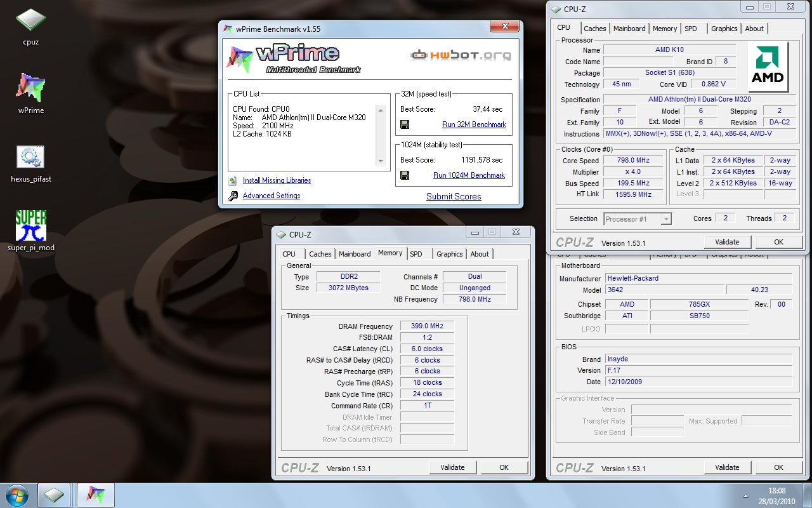Click the HT Link 1595.9 MHz value
812x508 pixels.
pos(634,194)
